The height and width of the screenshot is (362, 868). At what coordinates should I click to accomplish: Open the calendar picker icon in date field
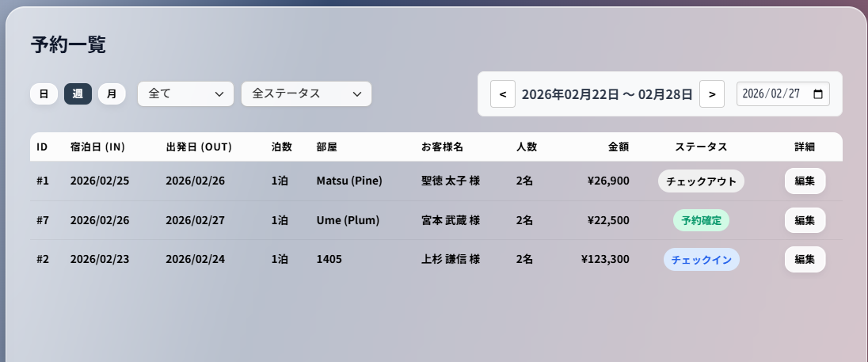pyautogui.click(x=818, y=93)
